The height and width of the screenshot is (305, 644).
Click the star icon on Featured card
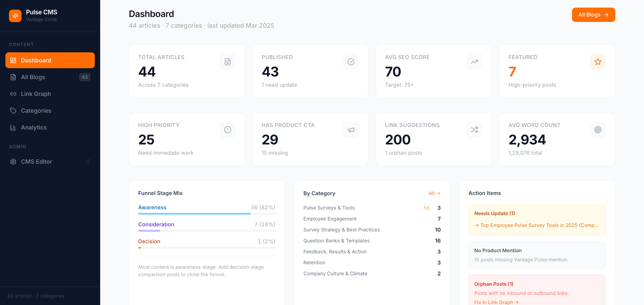click(x=598, y=62)
